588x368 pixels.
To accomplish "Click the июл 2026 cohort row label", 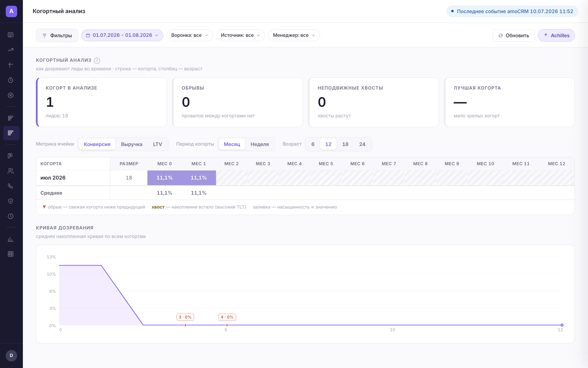I will 53,178.
